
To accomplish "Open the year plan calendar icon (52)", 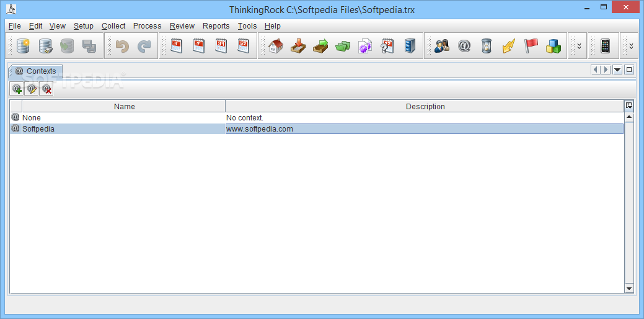I will pyautogui.click(x=243, y=46).
